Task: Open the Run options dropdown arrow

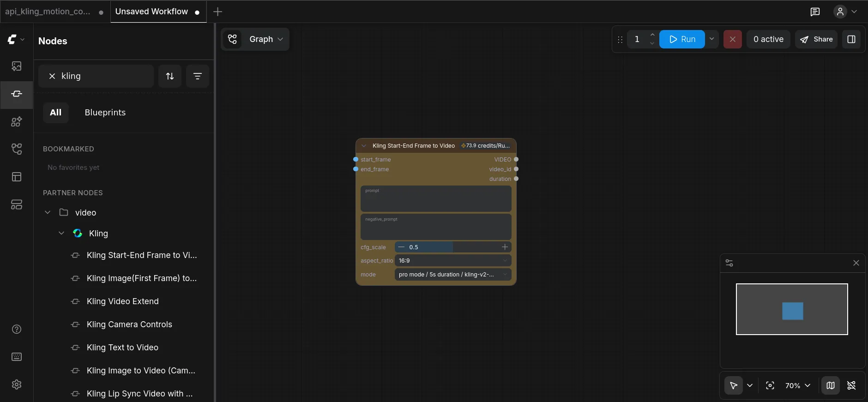Action: [x=712, y=39]
